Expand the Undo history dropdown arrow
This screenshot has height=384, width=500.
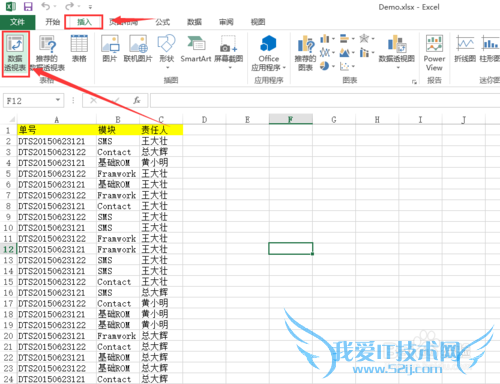(55, 6)
